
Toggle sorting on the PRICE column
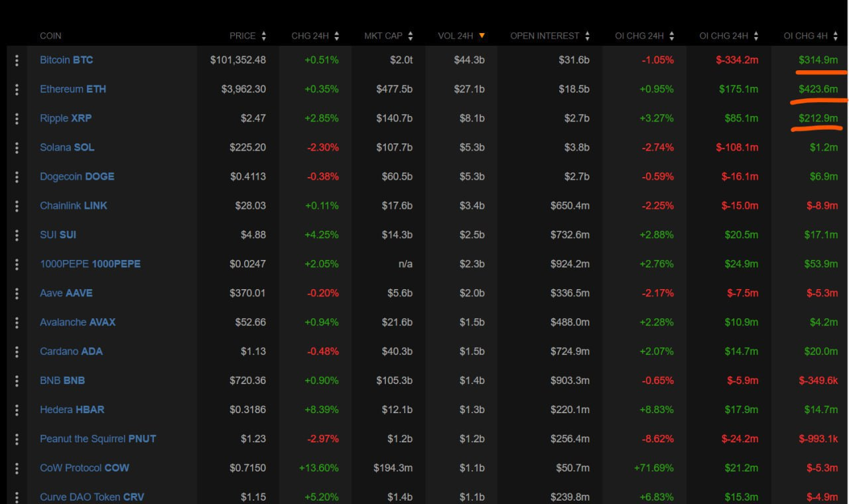265,36
